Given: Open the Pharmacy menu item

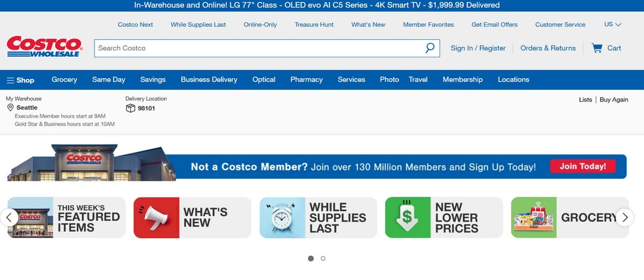Looking at the screenshot, I should click(x=306, y=79).
